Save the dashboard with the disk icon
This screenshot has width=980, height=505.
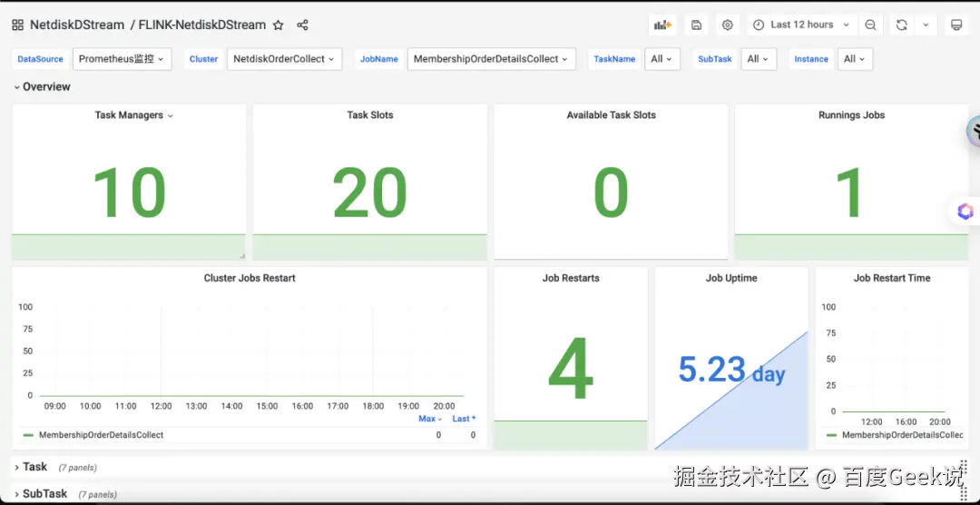696,25
